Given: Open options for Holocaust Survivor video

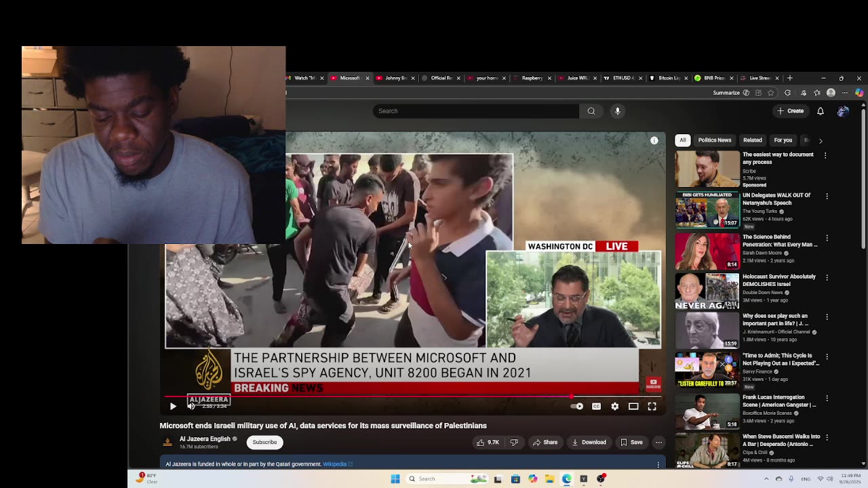Looking at the screenshot, I should tap(827, 277).
